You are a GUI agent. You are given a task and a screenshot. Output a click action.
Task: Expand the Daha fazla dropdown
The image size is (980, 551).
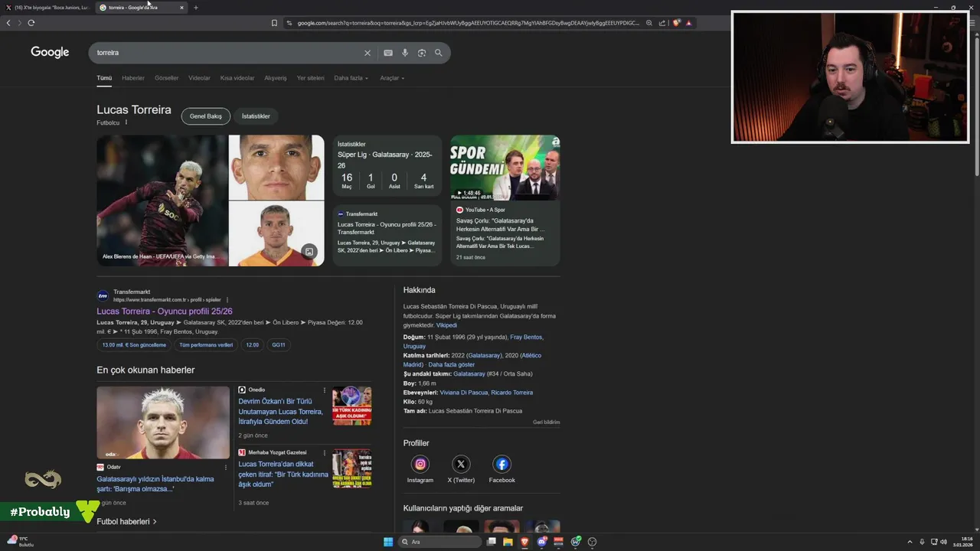pyautogui.click(x=351, y=78)
